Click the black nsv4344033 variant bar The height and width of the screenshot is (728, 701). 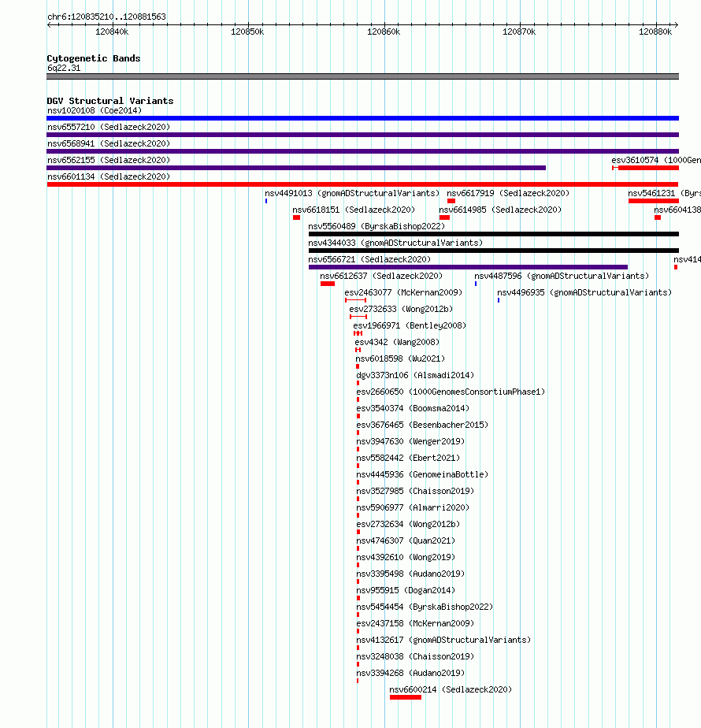(x=494, y=251)
